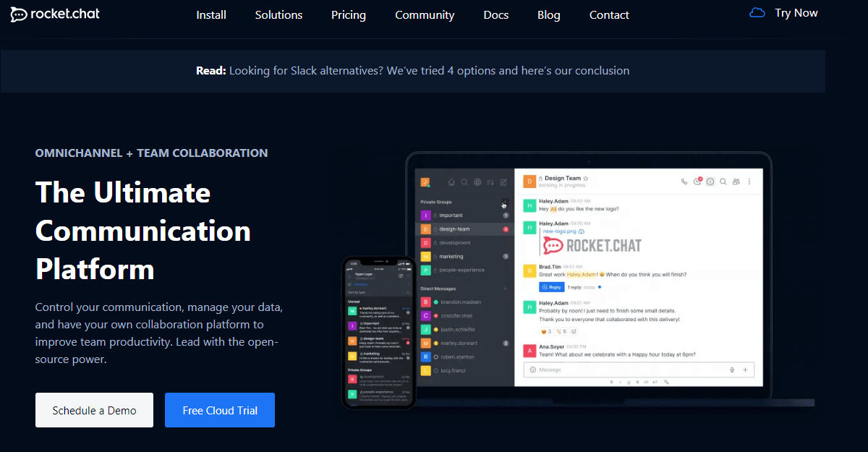Click the plus attachment icon in Message box
Viewport: 868px width, 452px height.
[745, 370]
